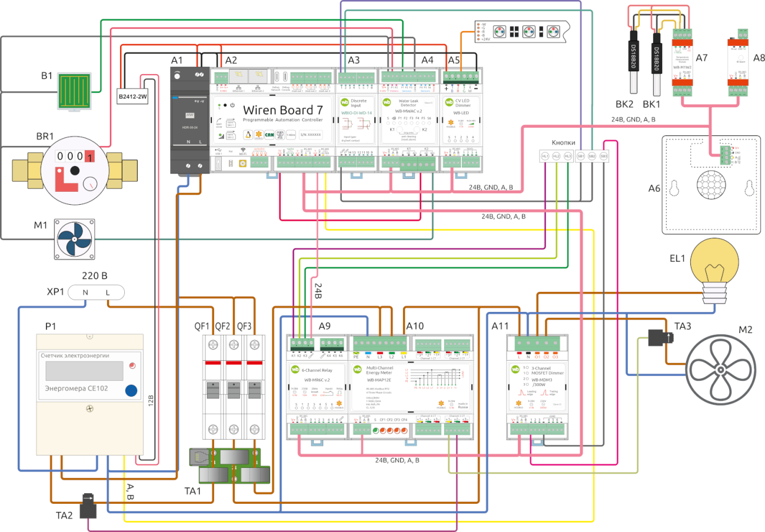
Task: Click the wb logo on CV LED Dimmer
Action: 449,102
